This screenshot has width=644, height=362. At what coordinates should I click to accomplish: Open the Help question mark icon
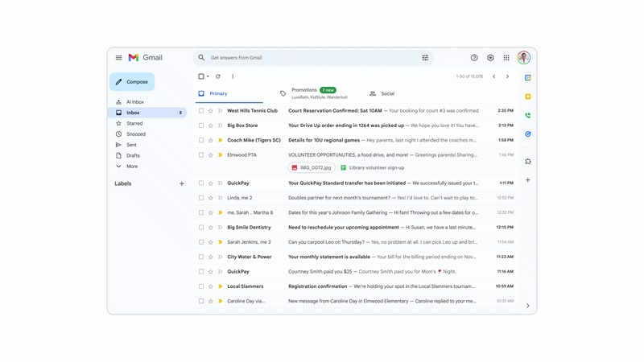(474, 58)
